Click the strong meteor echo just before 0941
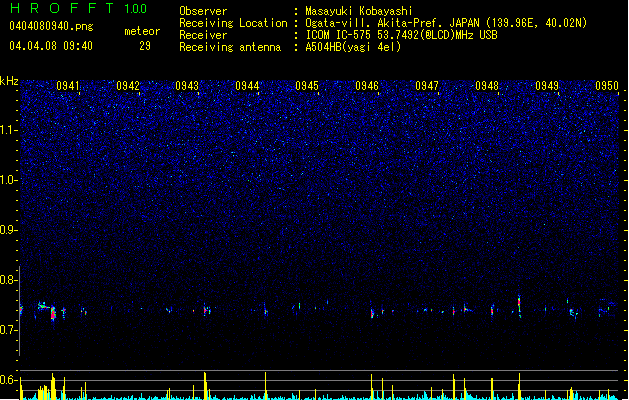This screenshot has width=629, height=400. point(53,313)
